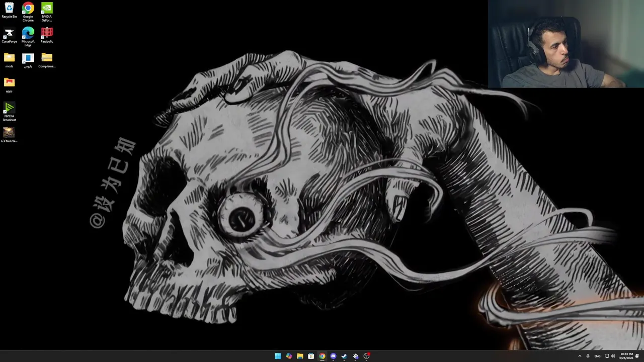Screen dimensions: 644x362
Task: Select the Recycle Bin desktop icon
Action: click(x=9, y=11)
